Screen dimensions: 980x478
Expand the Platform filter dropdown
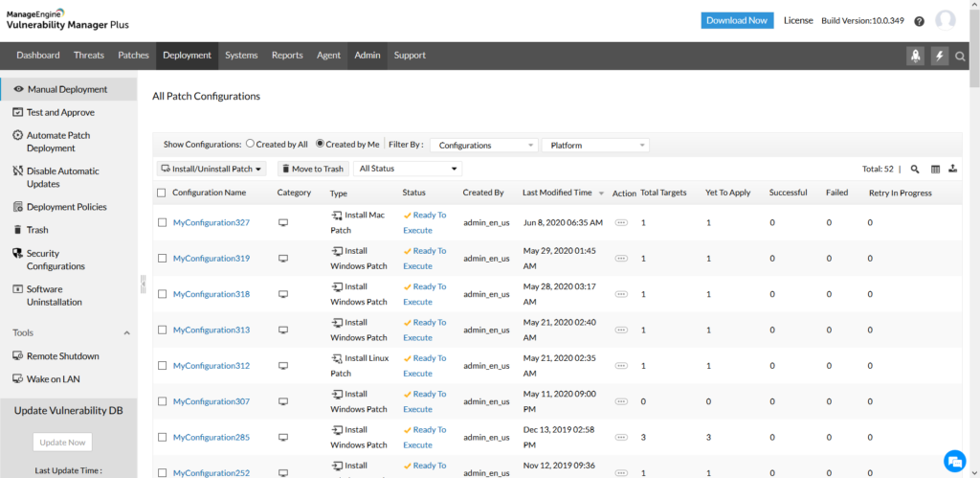(x=595, y=146)
